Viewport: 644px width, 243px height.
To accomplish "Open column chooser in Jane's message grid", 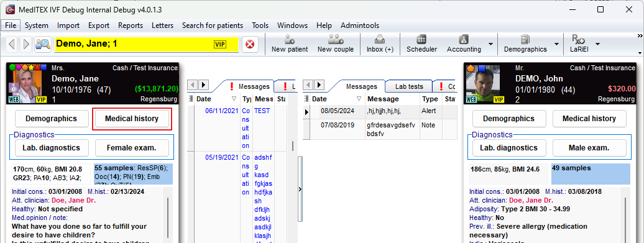I will (191, 99).
